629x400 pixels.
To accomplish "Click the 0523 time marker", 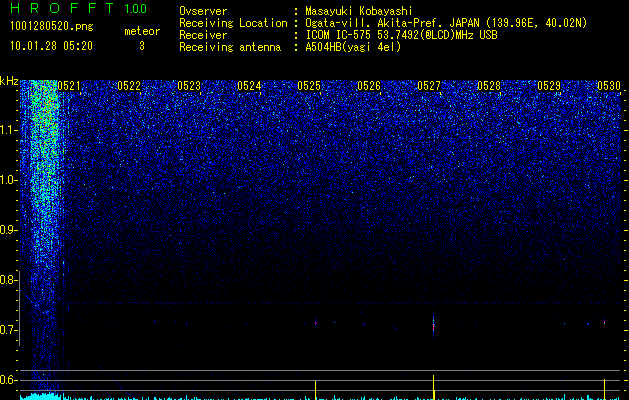I will coord(189,85).
